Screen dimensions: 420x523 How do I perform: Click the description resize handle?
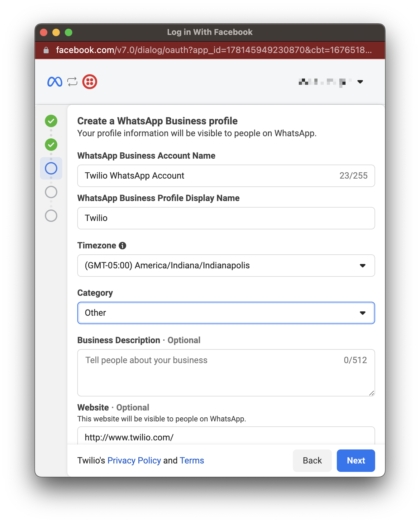click(x=371, y=393)
